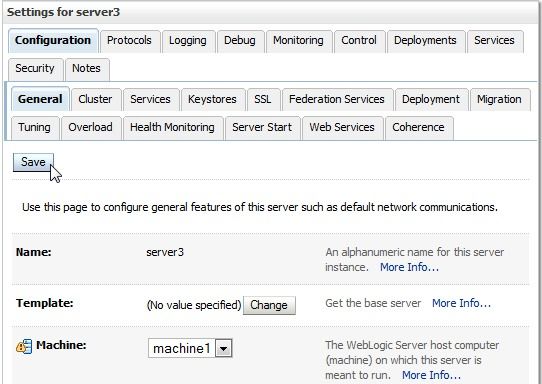Open the Keystores sub-tab
This screenshot has width=542, height=384.
[x=212, y=100]
